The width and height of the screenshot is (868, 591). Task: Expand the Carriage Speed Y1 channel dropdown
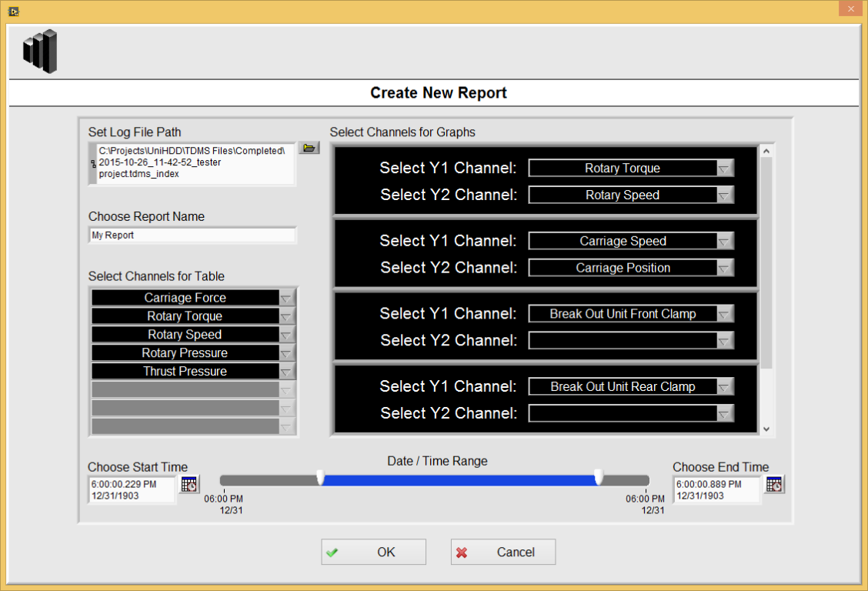pos(724,241)
